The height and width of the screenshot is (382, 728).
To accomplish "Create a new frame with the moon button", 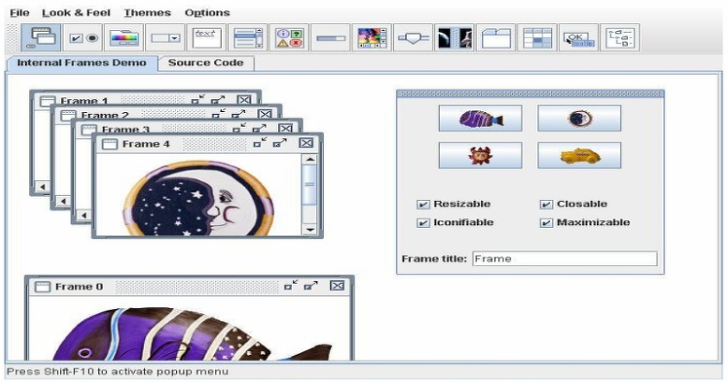I will point(579,118).
